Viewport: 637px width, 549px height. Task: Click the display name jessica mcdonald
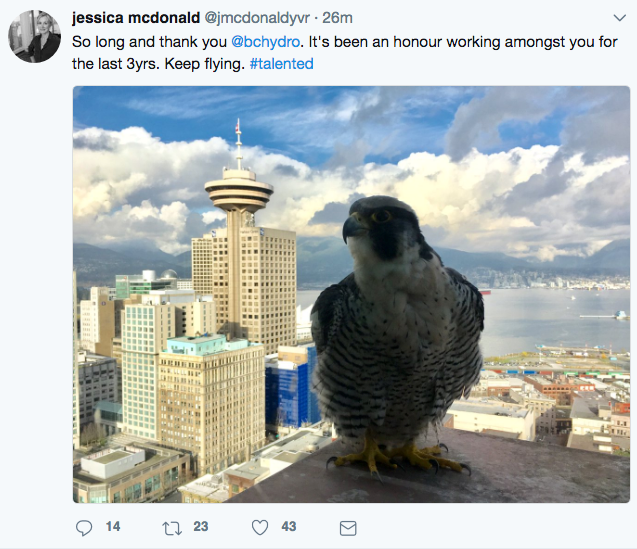136,18
